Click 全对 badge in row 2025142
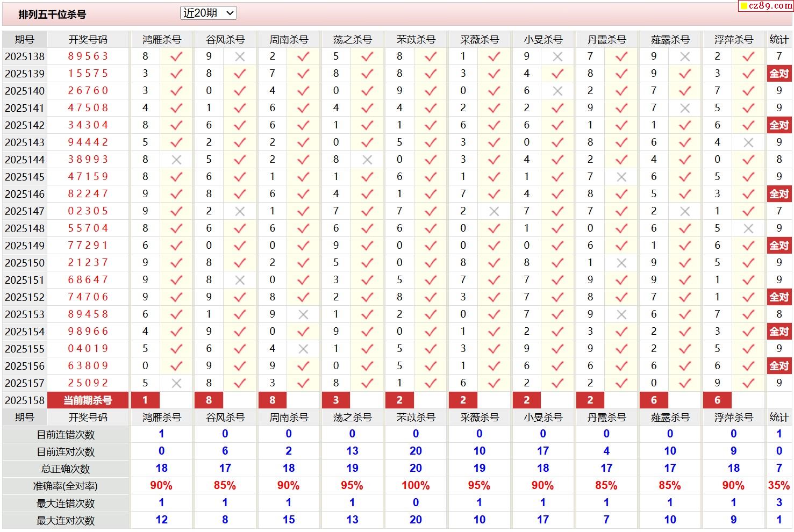The width and height of the screenshot is (794, 532). coord(779,125)
